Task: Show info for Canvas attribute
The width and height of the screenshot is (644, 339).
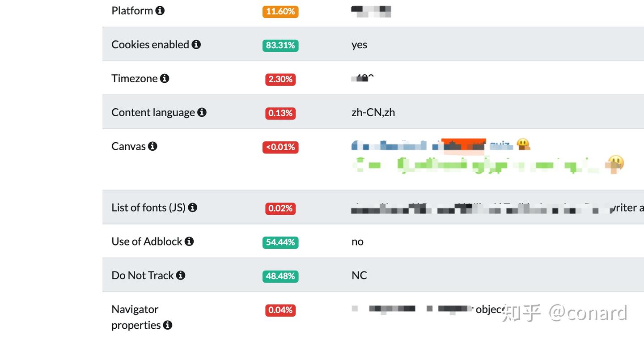Action: click(x=153, y=146)
